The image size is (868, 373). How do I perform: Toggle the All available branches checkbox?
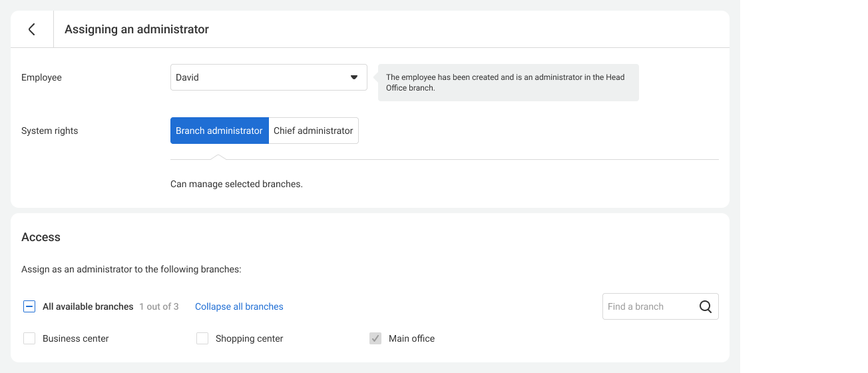tap(29, 306)
